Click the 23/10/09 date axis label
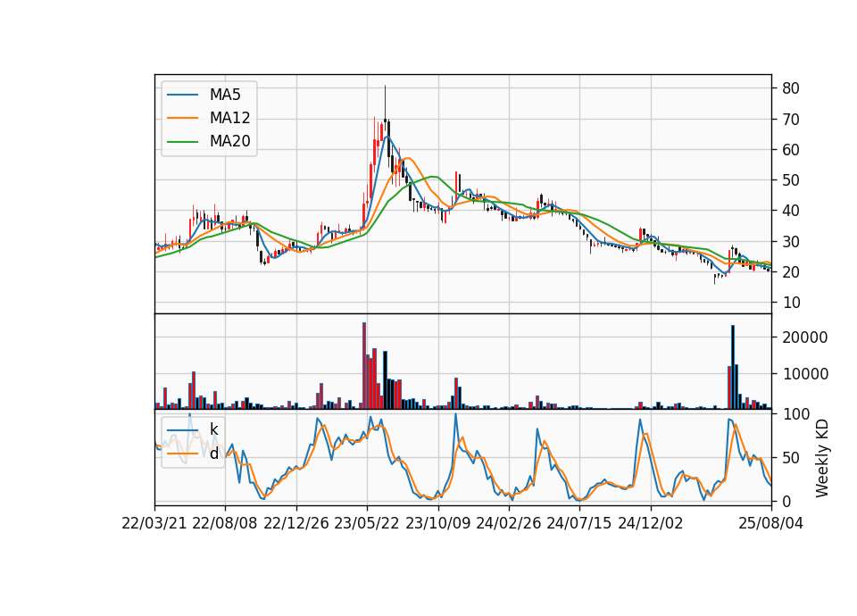 click(x=437, y=523)
